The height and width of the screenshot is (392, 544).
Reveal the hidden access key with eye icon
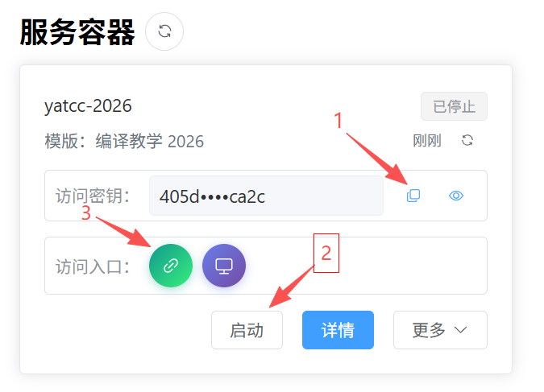[456, 196]
